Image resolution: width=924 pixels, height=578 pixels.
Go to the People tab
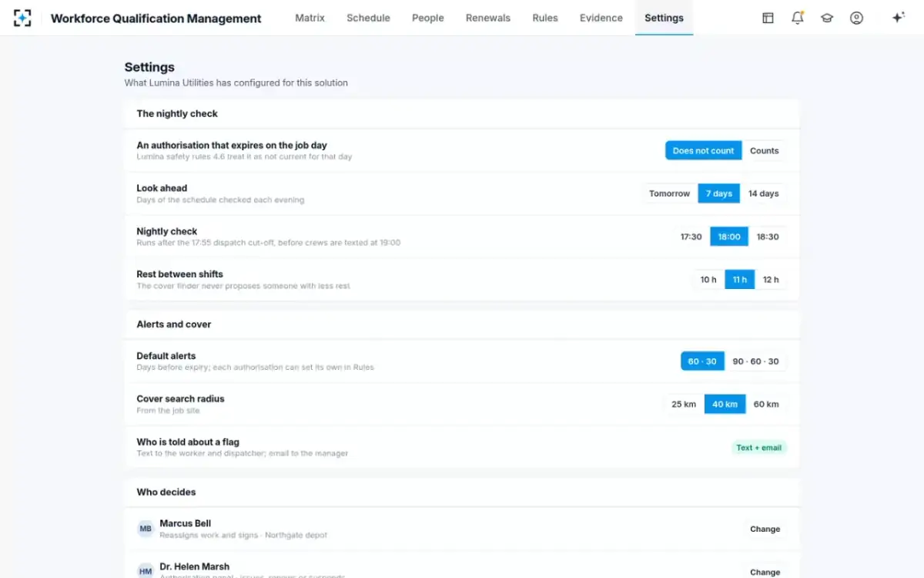[428, 18]
